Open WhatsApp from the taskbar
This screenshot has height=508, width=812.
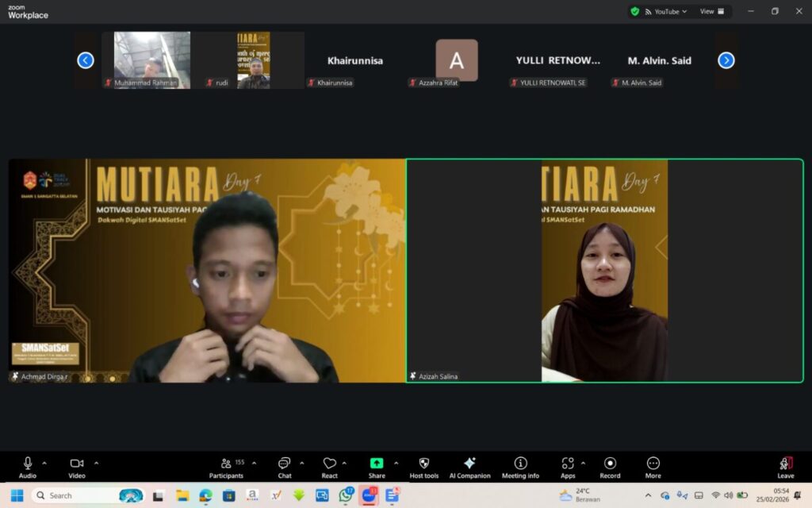345,495
